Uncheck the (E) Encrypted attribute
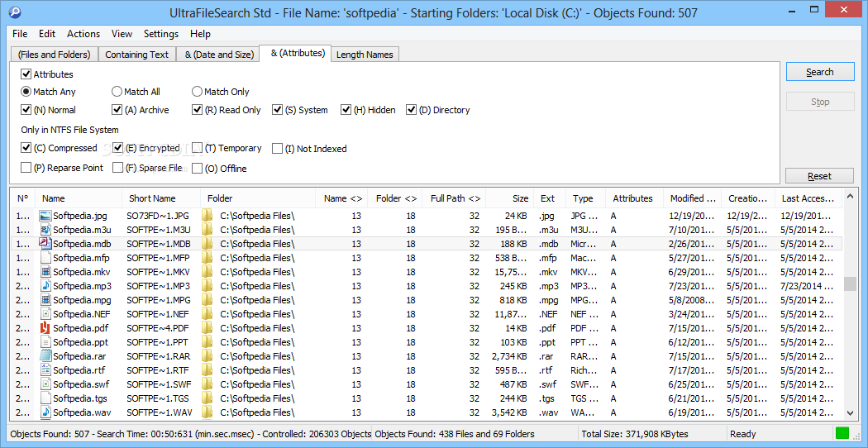The image size is (868, 448). click(x=117, y=148)
